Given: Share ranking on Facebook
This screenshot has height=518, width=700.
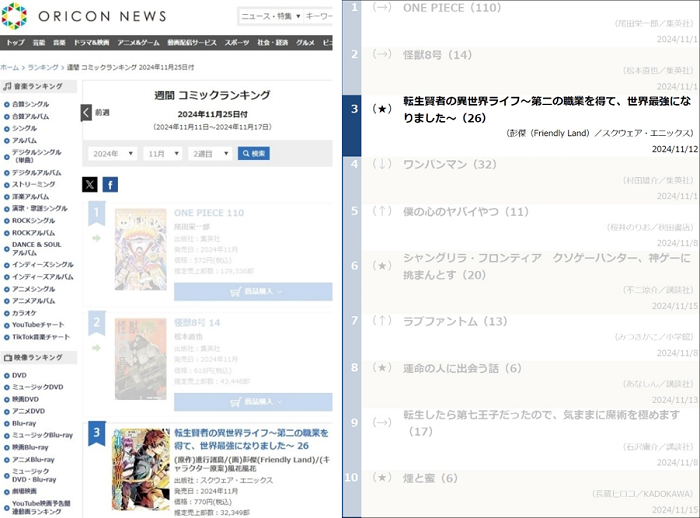Looking at the screenshot, I should click(110, 184).
